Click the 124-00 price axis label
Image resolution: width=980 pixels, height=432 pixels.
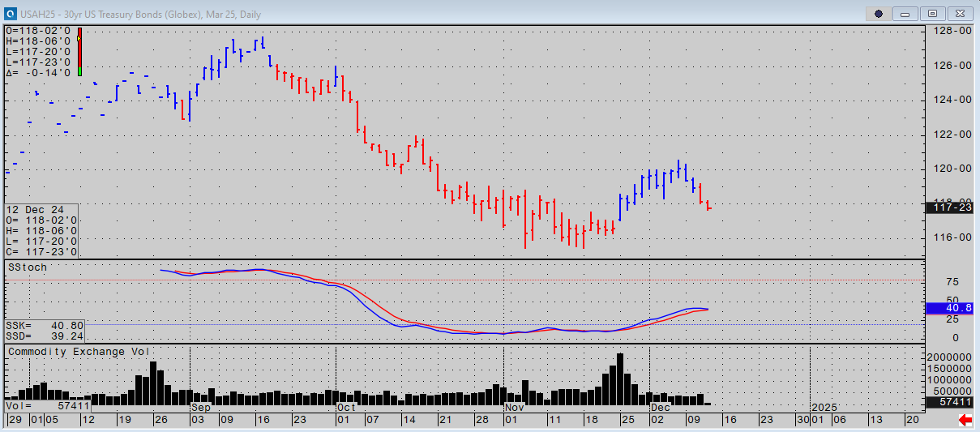tap(953, 100)
